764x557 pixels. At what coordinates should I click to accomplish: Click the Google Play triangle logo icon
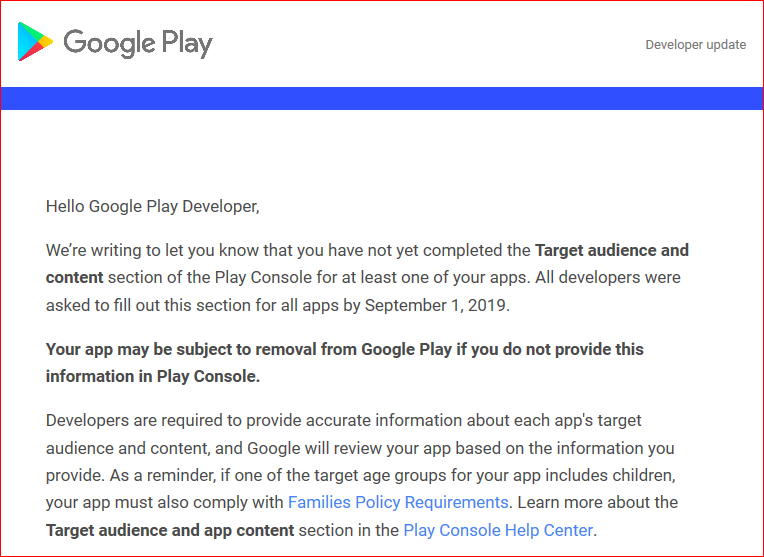[x=35, y=41]
